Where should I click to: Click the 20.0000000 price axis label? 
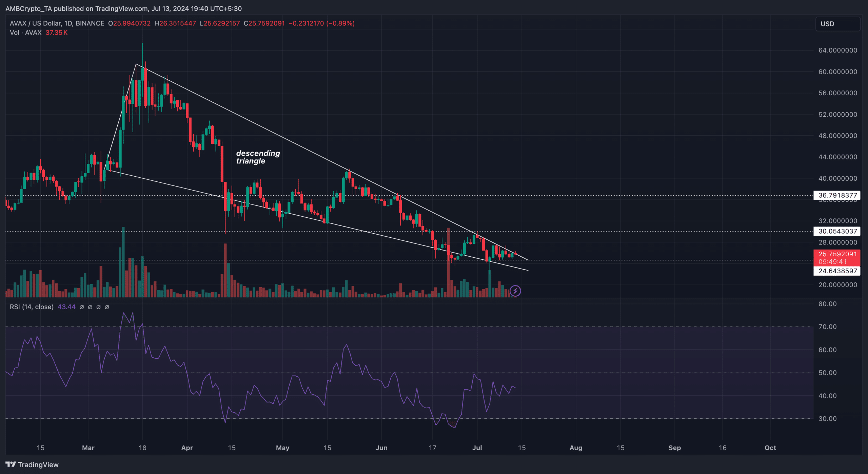(x=837, y=285)
